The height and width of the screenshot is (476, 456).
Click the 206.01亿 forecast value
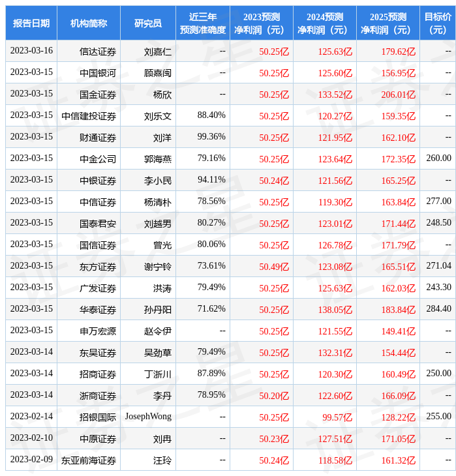399,95
